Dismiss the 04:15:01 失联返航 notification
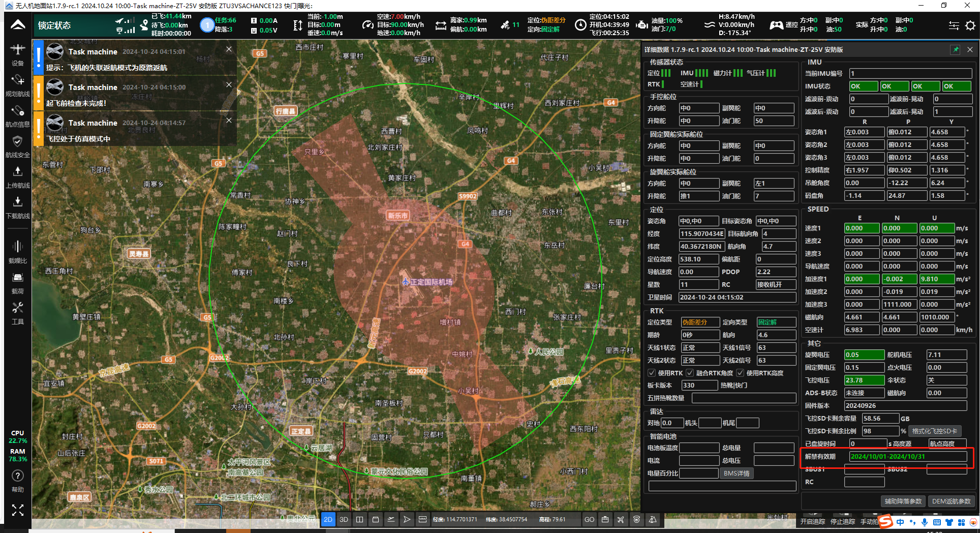This screenshot has width=980, height=533. coord(229,49)
